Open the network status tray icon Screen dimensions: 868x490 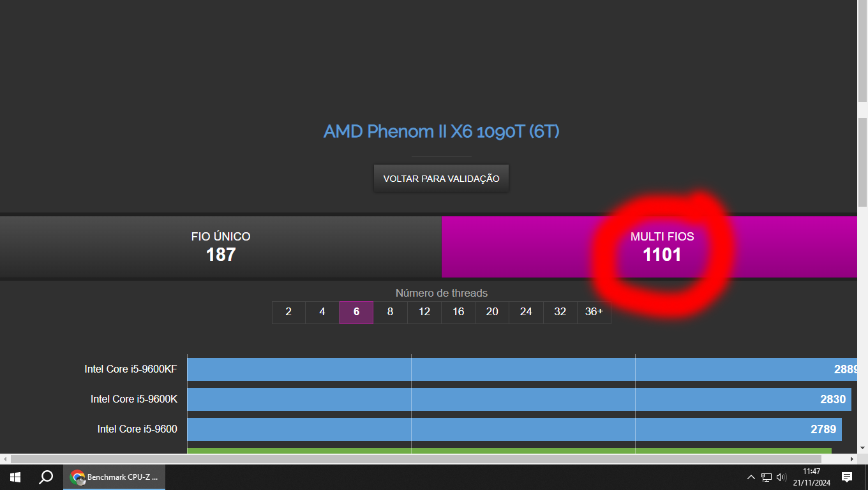click(x=767, y=477)
